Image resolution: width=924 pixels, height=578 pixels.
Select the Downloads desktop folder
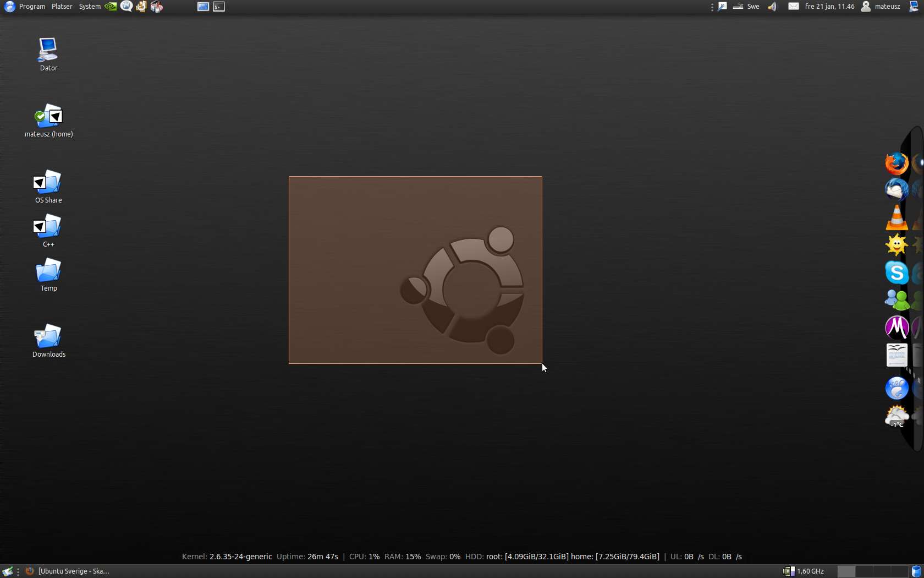coord(48,341)
